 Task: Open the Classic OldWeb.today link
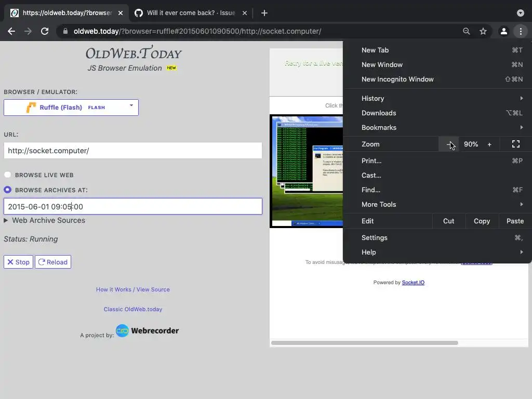132,309
